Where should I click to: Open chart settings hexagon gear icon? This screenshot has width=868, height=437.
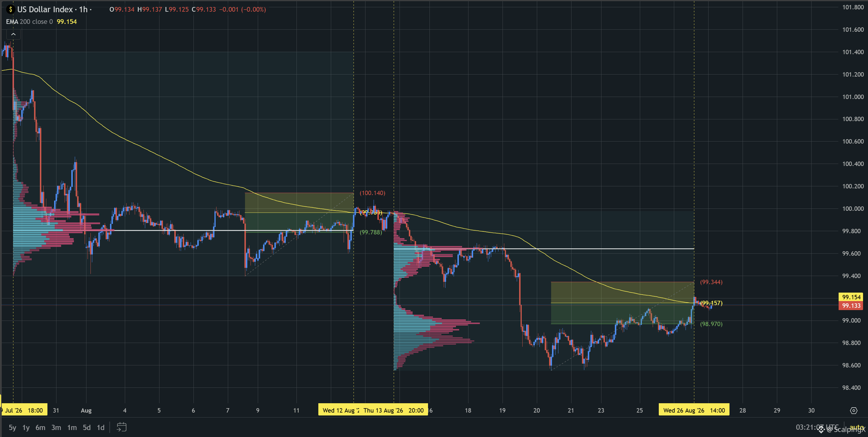pyautogui.click(x=853, y=411)
